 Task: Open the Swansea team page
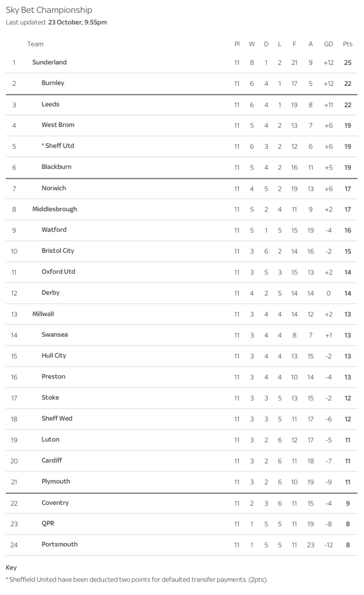[x=55, y=335]
